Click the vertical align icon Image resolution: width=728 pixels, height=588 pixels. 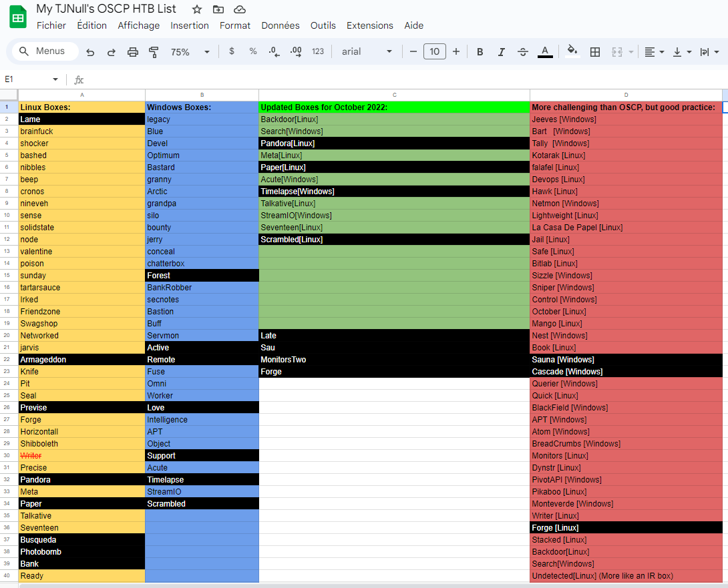pyautogui.click(x=677, y=52)
